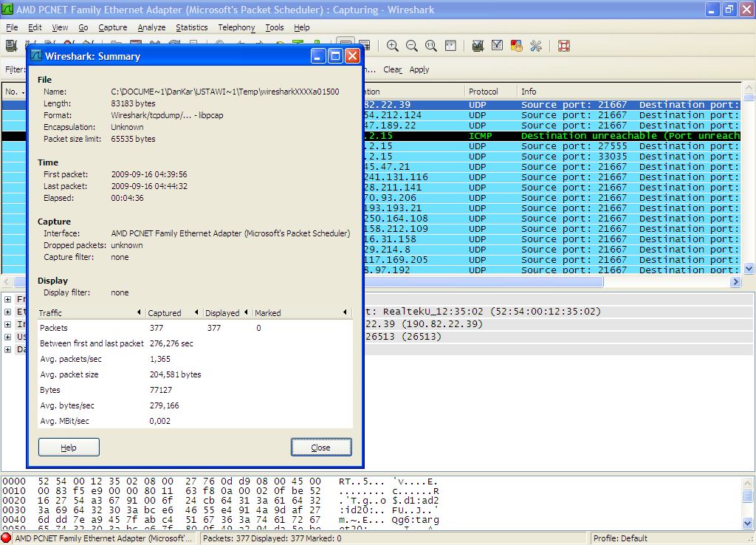Open the Display Filters toolbar icon
The image size is (756, 545).
pyautogui.click(x=497, y=46)
